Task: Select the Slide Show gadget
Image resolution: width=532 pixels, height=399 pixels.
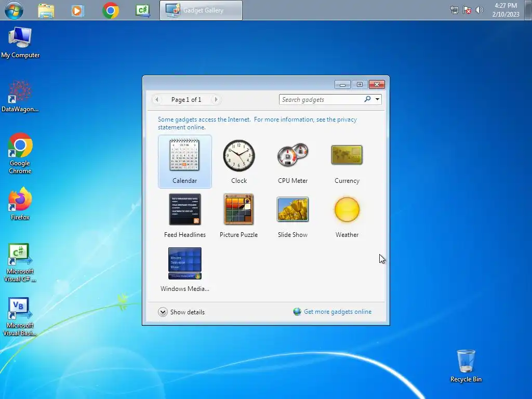Action: pos(293,216)
